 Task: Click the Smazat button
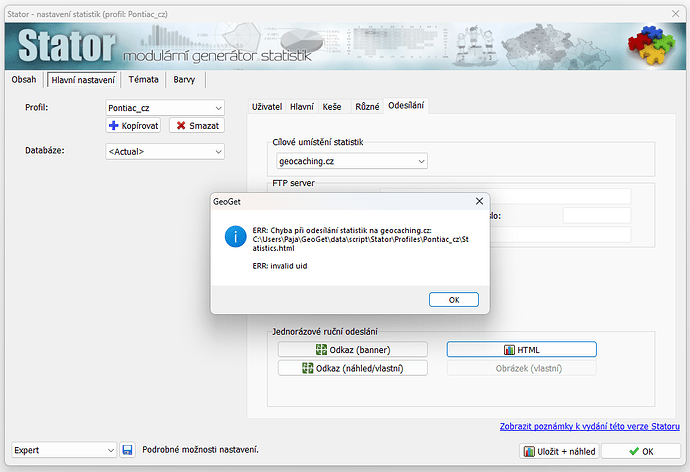(x=197, y=125)
